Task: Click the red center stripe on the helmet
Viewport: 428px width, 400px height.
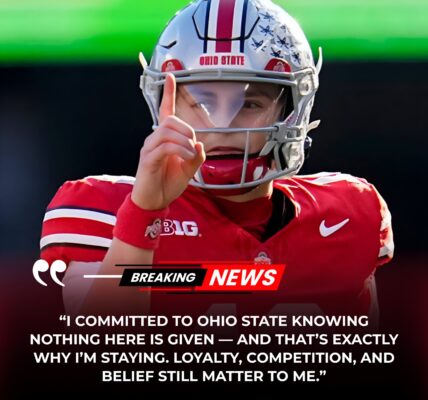Action: [x=224, y=25]
